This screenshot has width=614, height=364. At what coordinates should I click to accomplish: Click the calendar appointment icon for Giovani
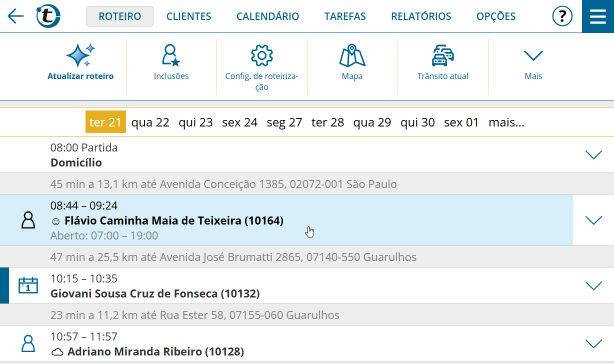pyautogui.click(x=28, y=285)
